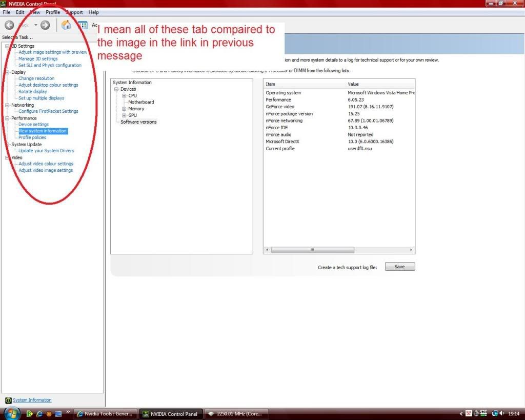Click the Back arrow navigation button
525x420 pixels.
[x=9, y=25]
